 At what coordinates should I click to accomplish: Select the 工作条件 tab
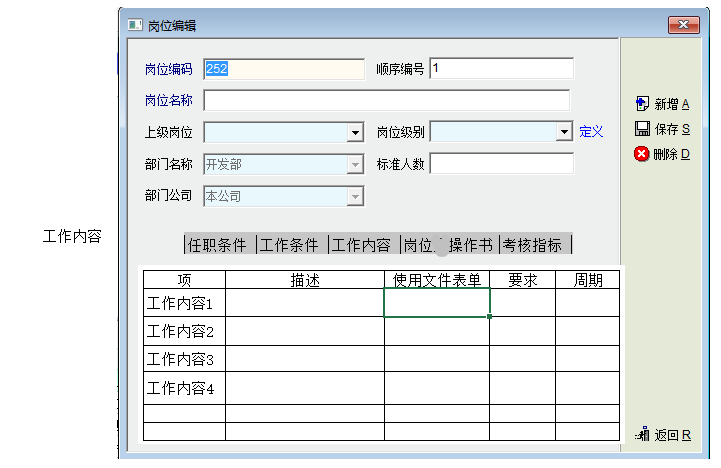[291, 245]
